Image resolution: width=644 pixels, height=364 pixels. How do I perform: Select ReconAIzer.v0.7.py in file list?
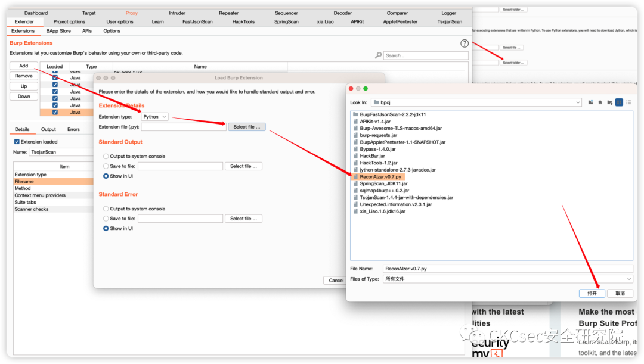coord(382,177)
